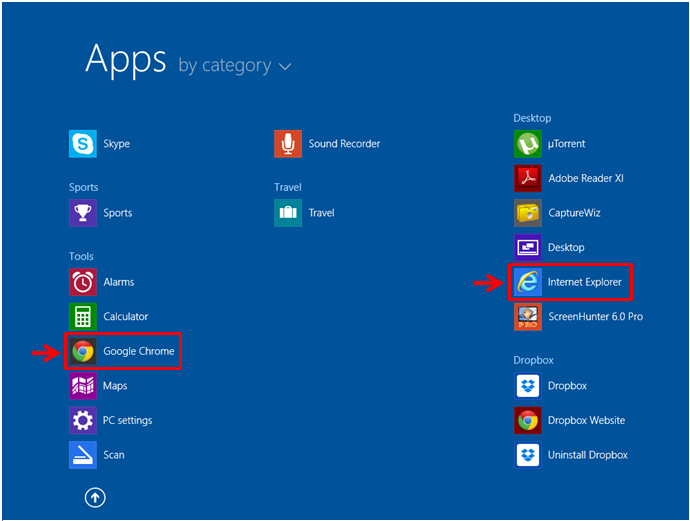This screenshot has height=521, width=690.
Task: Click the PC settings label
Action: coord(128,420)
